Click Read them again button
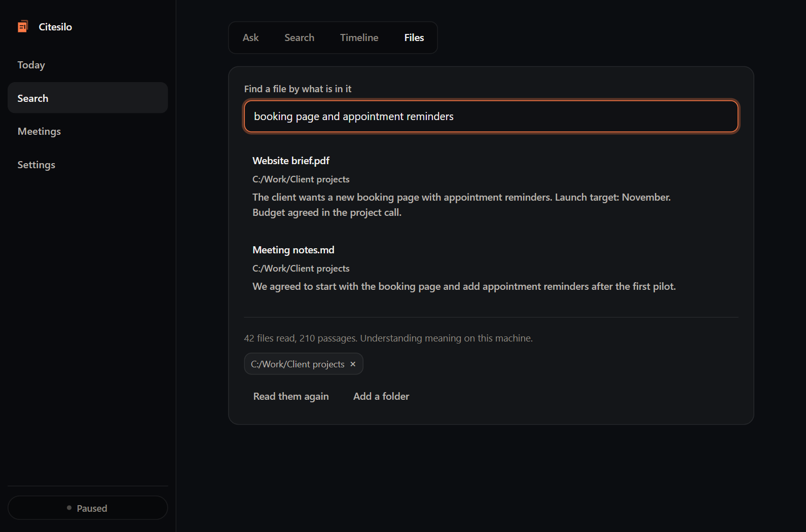806x532 pixels. click(291, 396)
